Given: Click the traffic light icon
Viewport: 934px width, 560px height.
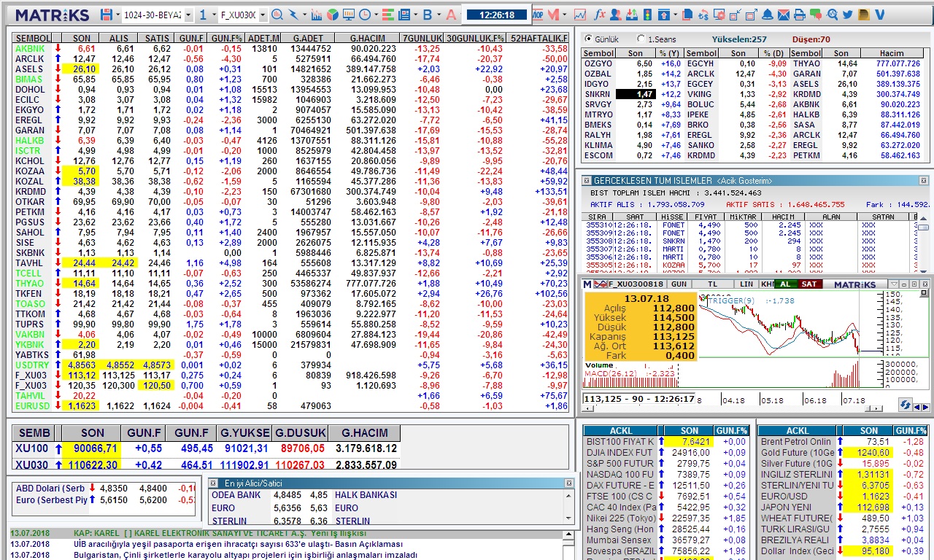Looking at the screenshot, I should 647,15.
